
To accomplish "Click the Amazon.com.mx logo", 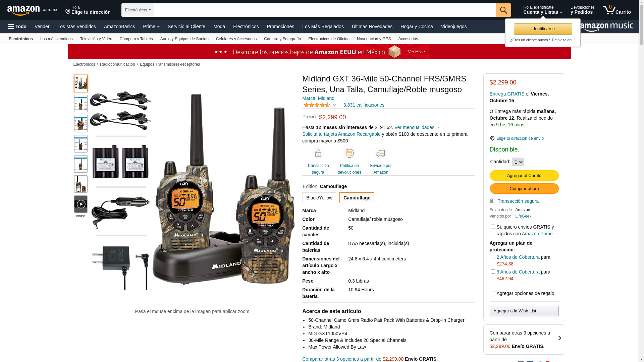I will tap(32, 10).
